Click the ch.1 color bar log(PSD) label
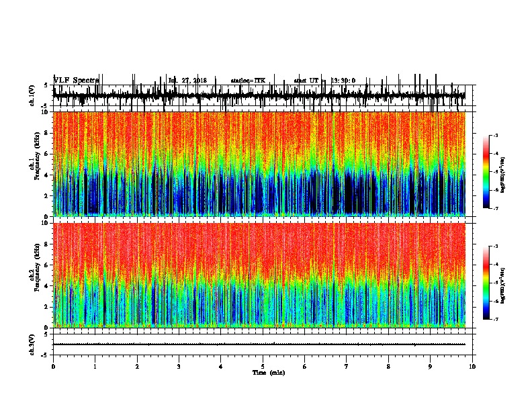This screenshot has width=532, height=411. coord(502,175)
